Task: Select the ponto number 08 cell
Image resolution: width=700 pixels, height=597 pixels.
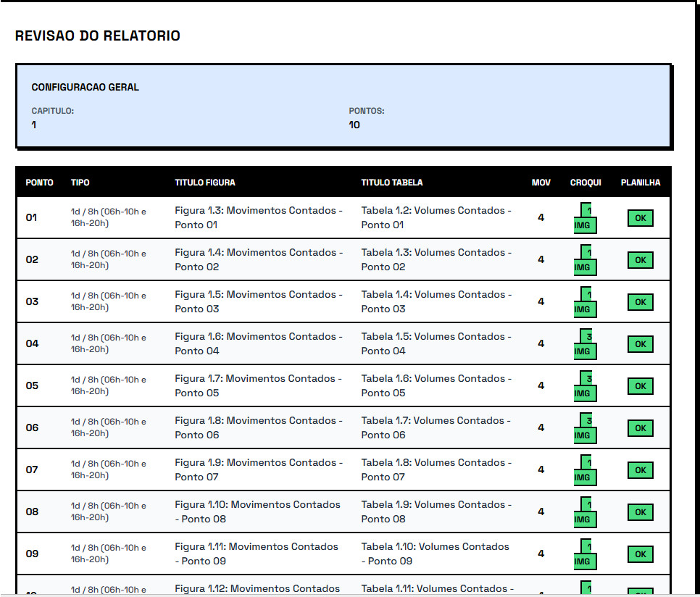Action: (x=32, y=512)
